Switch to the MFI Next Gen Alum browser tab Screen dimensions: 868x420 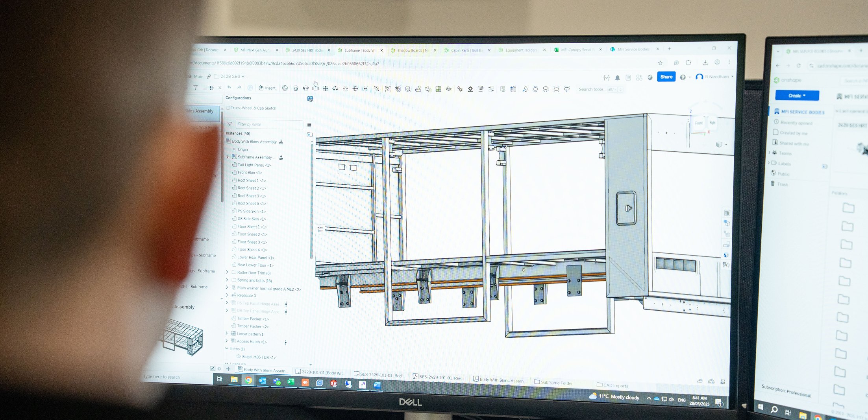[255, 50]
